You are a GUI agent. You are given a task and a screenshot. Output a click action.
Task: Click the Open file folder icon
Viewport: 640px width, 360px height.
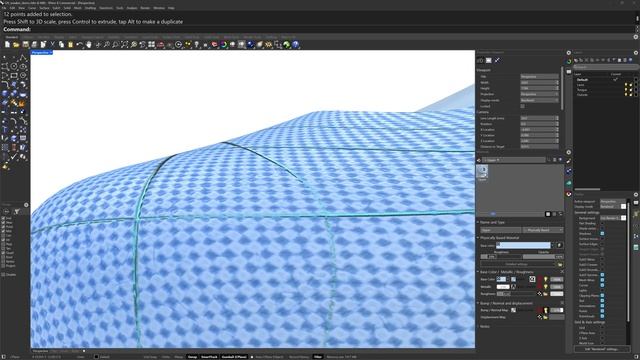tap(16, 44)
